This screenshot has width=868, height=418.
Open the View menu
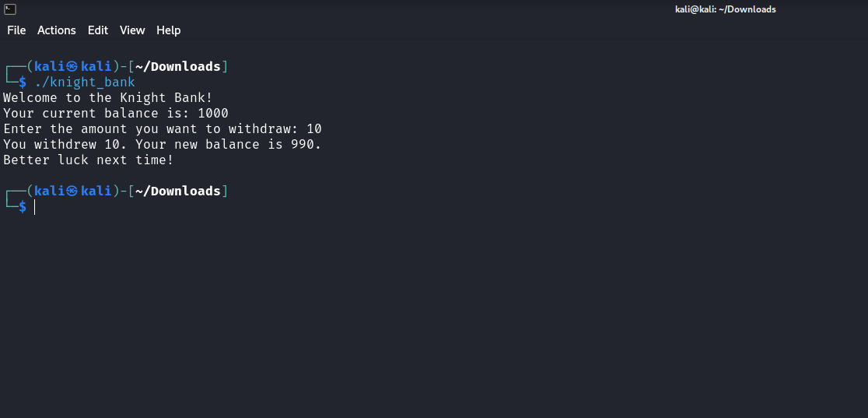pos(132,30)
